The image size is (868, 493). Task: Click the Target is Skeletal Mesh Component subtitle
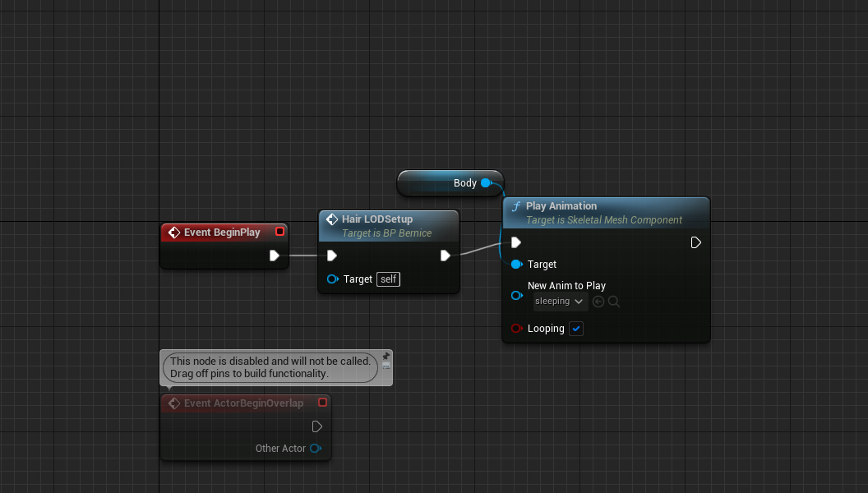tap(604, 220)
